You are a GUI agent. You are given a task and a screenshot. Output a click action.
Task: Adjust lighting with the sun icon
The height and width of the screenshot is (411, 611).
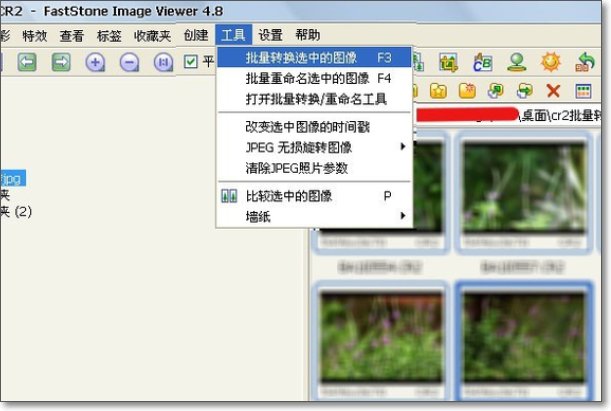point(551,62)
